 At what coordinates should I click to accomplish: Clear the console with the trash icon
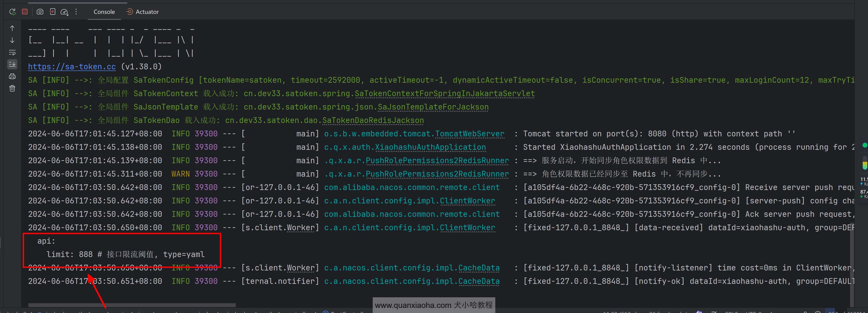tap(12, 89)
